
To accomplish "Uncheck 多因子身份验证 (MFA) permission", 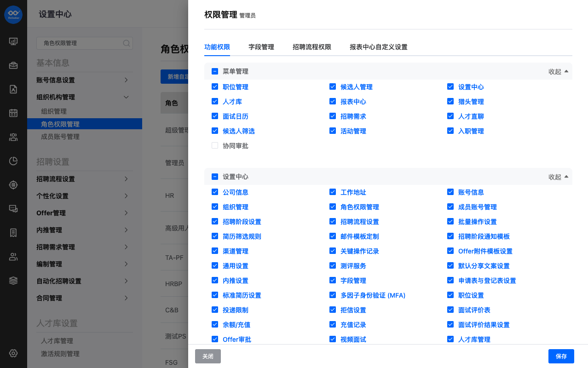I will point(333,295).
